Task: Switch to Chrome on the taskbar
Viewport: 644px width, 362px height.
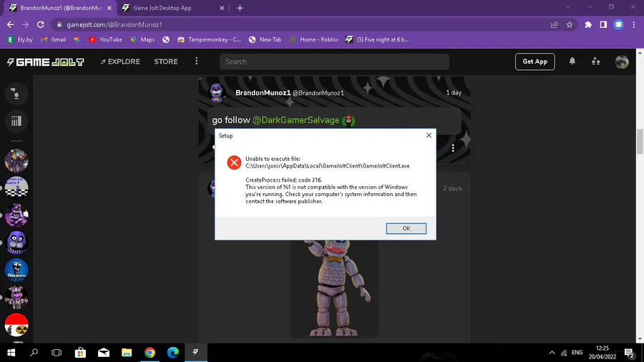Action: pos(150,353)
